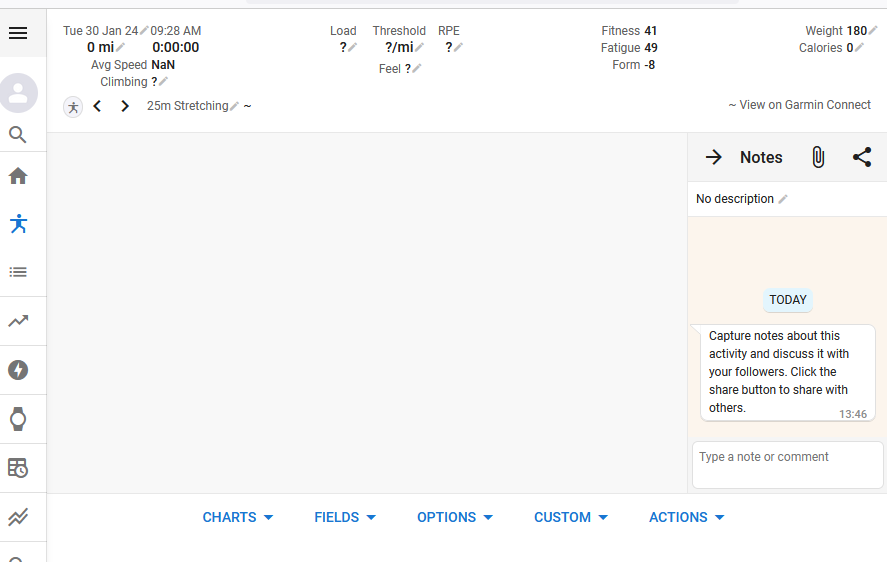The width and height of the screenshot is (887, 562).
Task: Click the search magnifier in sidebar
Action: [18, 135]
